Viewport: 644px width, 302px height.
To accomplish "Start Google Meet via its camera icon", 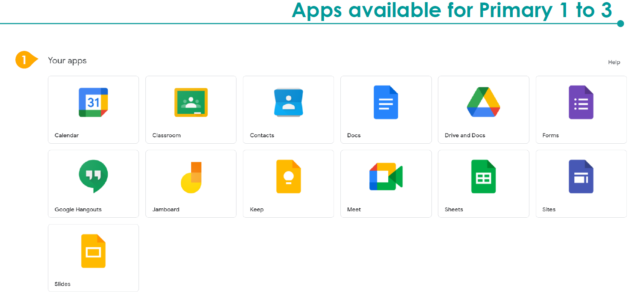I will pos(386,177).
